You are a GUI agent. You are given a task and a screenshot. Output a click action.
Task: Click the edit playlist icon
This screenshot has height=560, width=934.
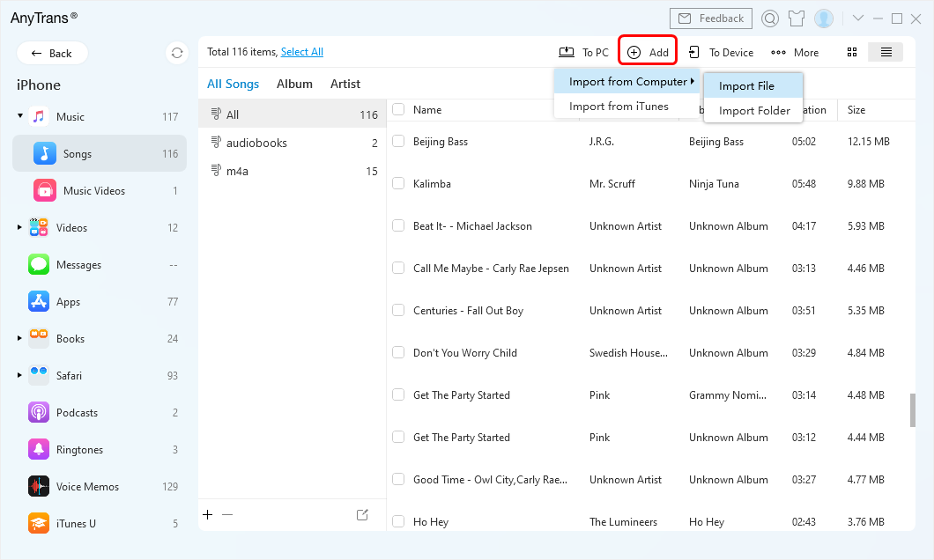362,515
